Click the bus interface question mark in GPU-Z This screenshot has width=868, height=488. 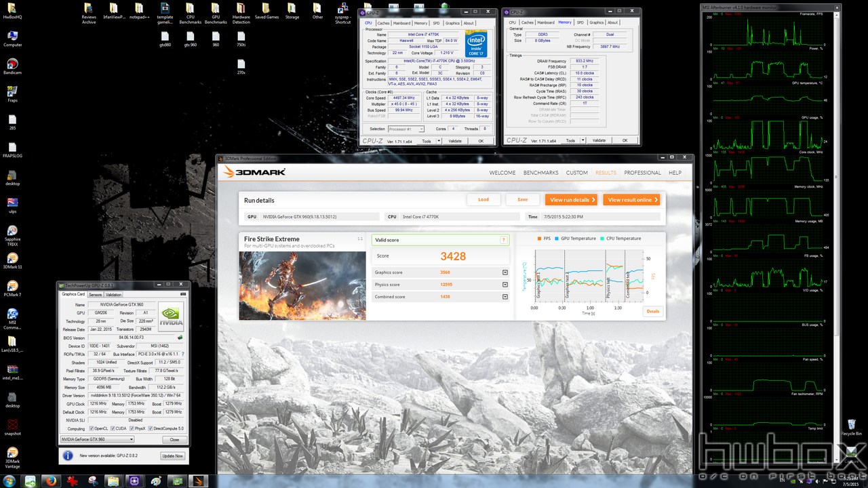coord(183,354)
